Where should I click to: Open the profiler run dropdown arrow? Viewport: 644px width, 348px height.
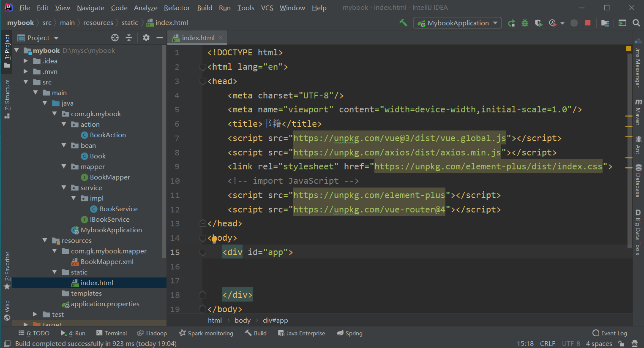[x=562, y=23]
